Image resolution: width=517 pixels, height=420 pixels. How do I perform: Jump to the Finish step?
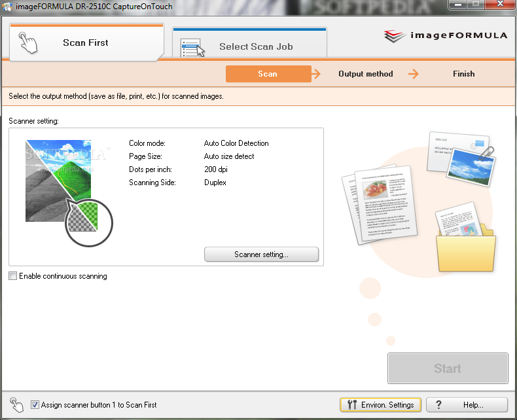click(x=463, y=74)
